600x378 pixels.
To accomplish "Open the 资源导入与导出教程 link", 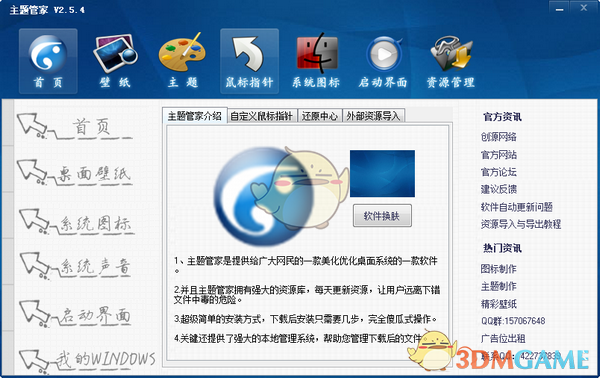I will point(521,224).
